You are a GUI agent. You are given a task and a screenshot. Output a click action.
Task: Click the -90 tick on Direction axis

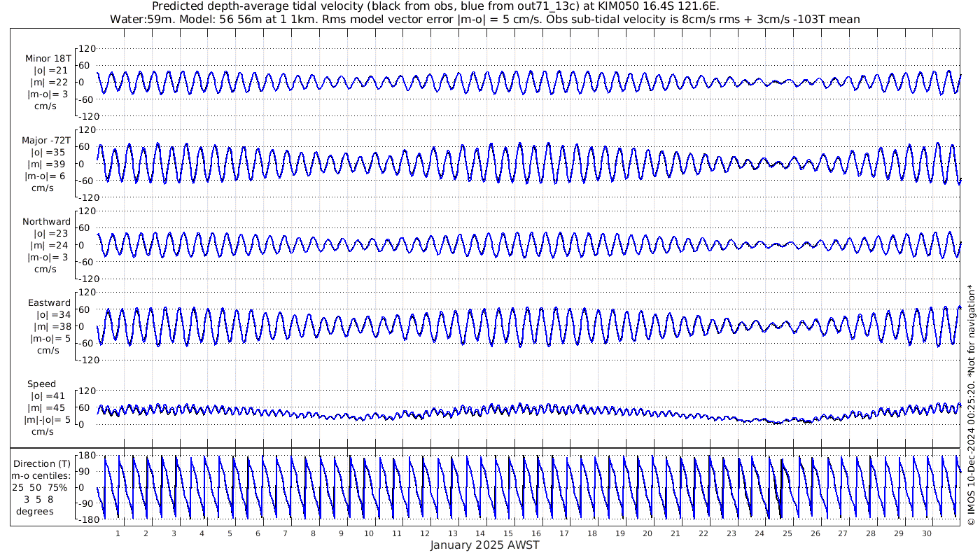point(85,503)
